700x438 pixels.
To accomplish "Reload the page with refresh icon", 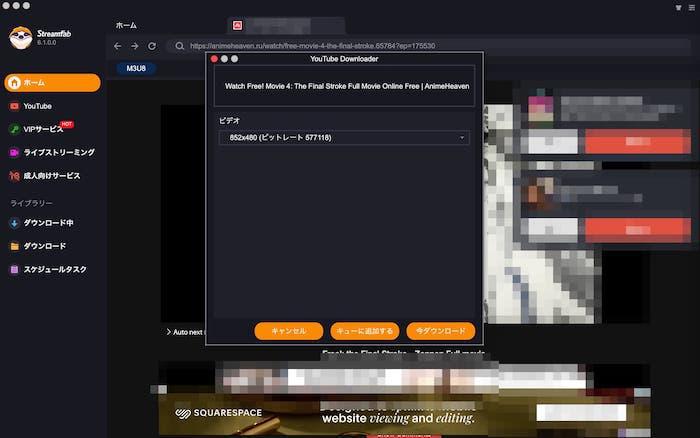I will 152,46.
